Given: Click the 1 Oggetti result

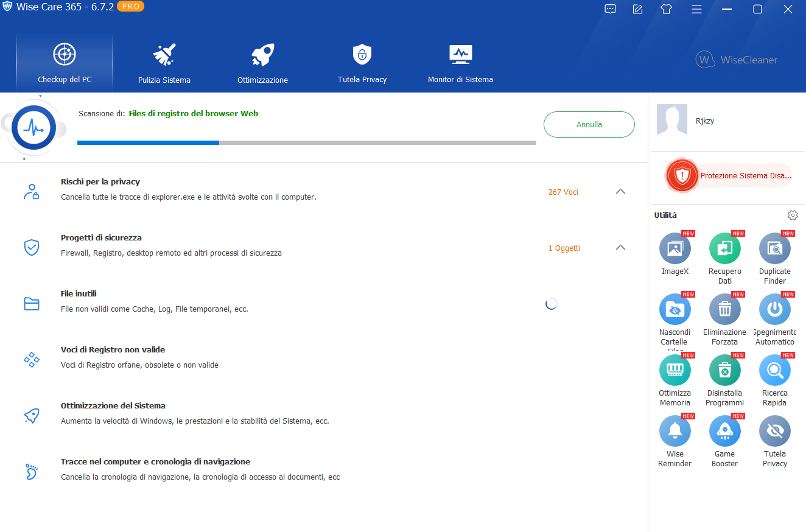Looking at the screenshot, I should point(564,248).
